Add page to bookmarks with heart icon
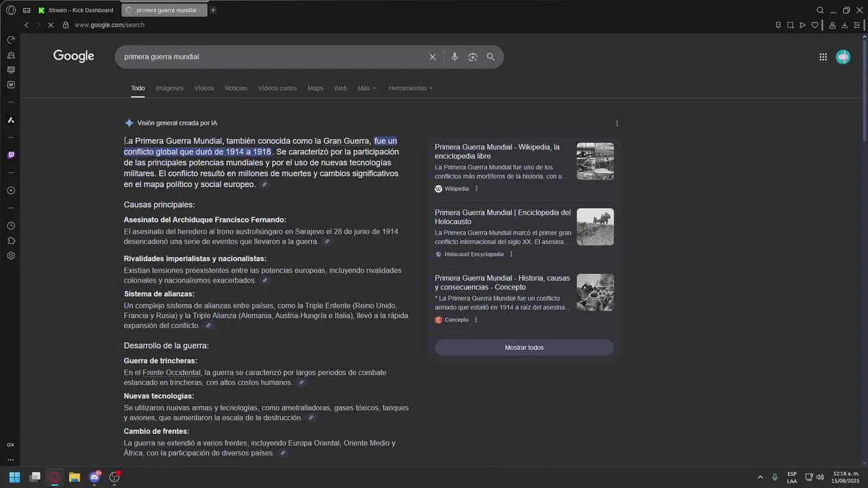Screen dimensions: 868x488 point(814,25)
